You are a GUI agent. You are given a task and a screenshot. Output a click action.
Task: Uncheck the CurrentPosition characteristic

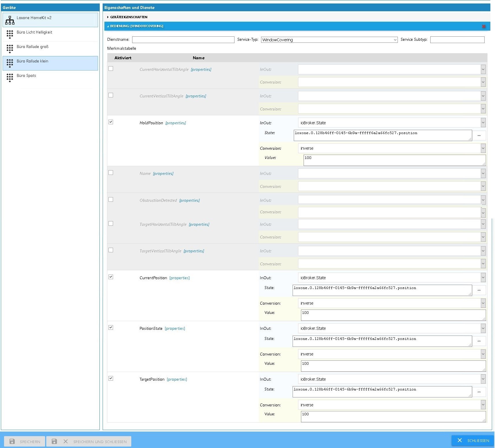pos(111,277)
